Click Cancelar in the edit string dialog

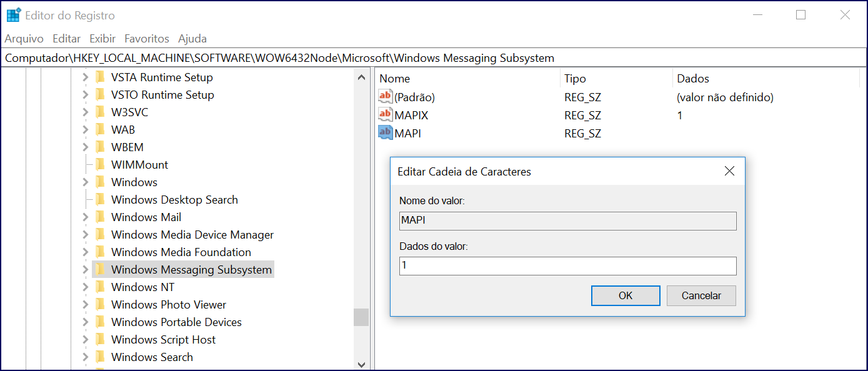click(701, 296)
